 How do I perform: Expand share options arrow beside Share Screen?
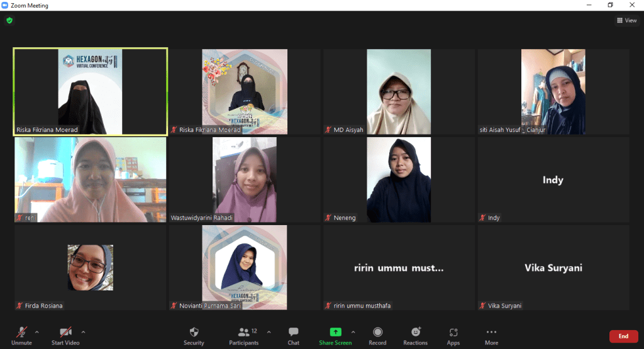(x=353, y=332)
